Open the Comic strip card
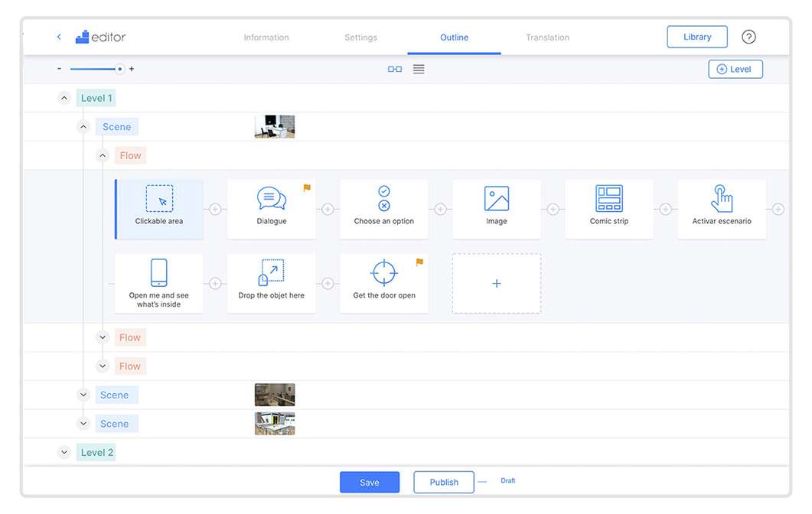 pos(609,209)
